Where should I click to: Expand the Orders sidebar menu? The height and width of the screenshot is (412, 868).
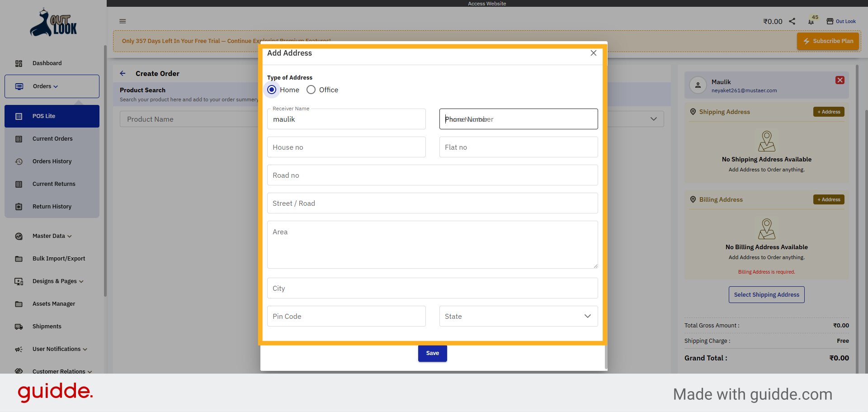(x=43, y=86)
